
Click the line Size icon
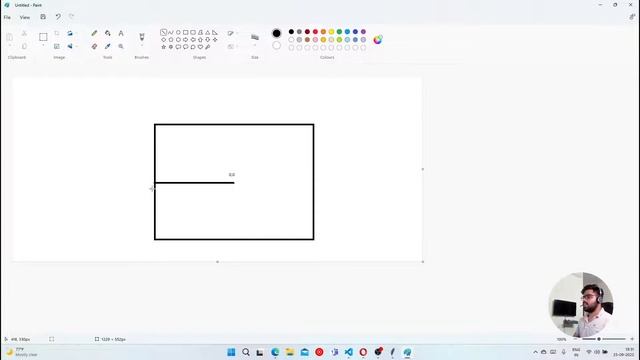click(255, 37)
